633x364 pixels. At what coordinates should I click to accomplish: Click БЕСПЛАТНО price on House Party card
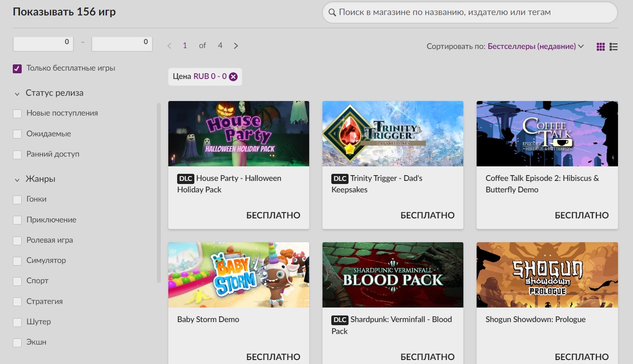273,215
